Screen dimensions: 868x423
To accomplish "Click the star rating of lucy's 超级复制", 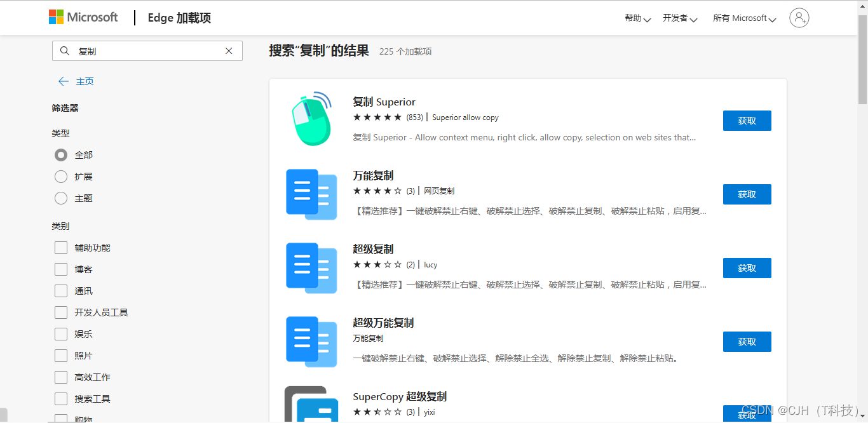I will pos(377,265).
